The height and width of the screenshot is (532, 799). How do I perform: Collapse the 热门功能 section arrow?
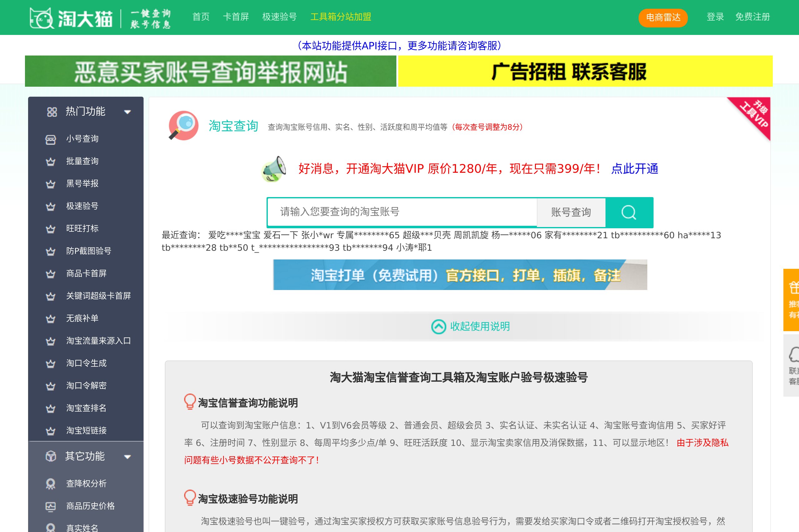pyautogui.click(x=127, y=112)
